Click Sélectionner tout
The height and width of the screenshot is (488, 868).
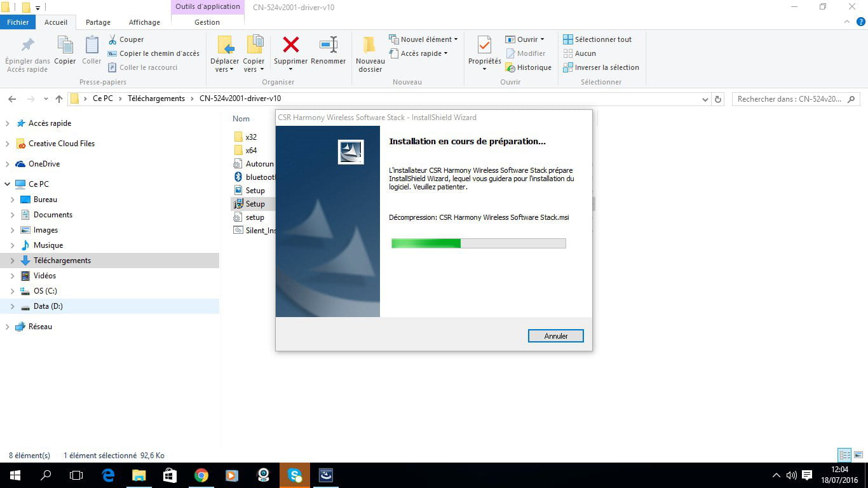[597, 39]
